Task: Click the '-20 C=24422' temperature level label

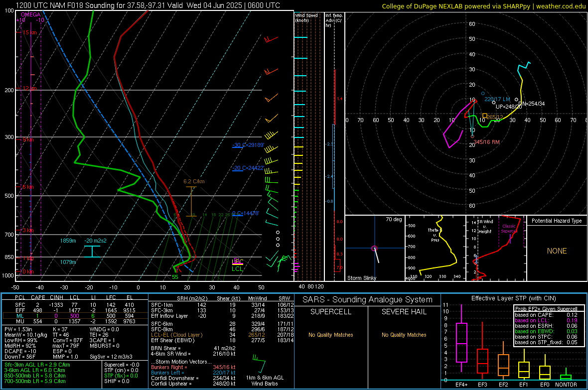Action: [x=248, y=168]
